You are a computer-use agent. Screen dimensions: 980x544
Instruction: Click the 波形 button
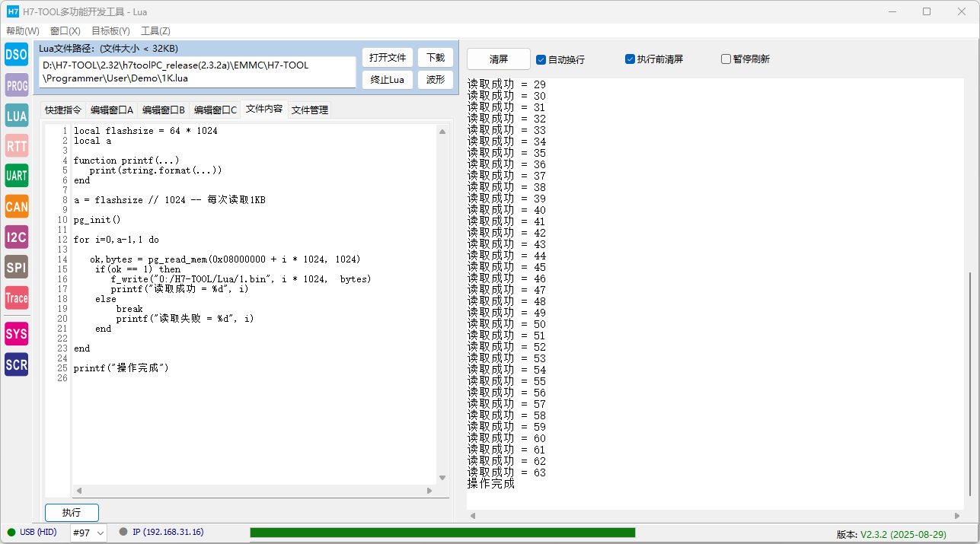pos(436,80)
